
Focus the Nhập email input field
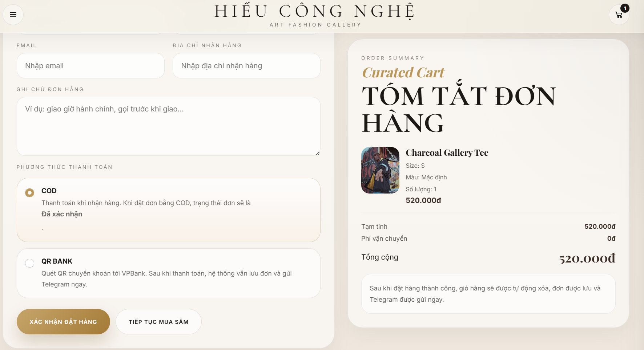pyautogui.click(x=90, y=66)
